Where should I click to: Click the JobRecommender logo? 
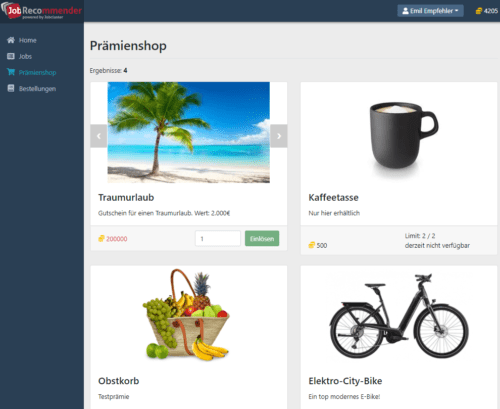pos(41,11)
